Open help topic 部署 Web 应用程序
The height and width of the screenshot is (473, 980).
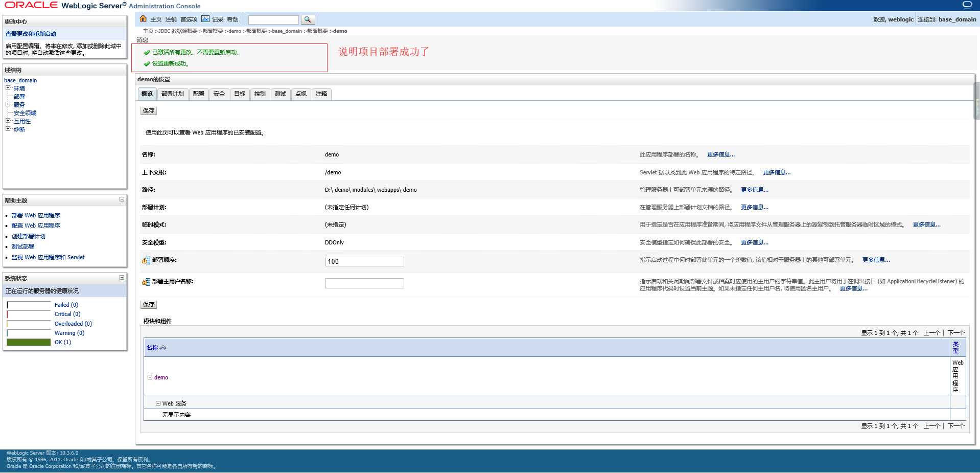36,215
